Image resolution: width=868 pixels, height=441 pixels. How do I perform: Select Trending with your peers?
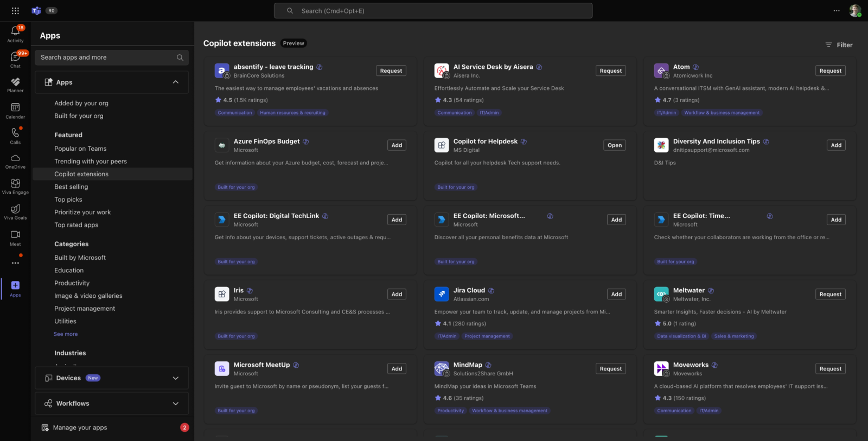pyautogui.click(x=91, y=161)
